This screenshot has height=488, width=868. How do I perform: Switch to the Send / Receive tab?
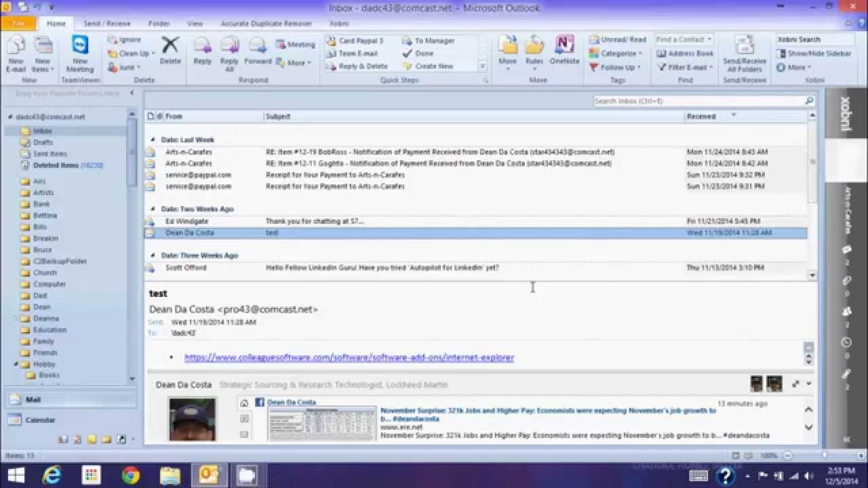click(107, 23)
